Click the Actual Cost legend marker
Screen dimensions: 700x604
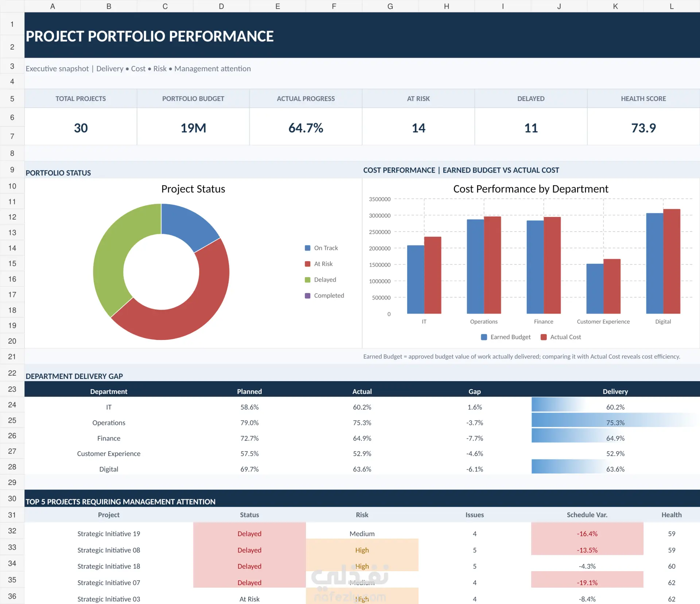point(544,337)
